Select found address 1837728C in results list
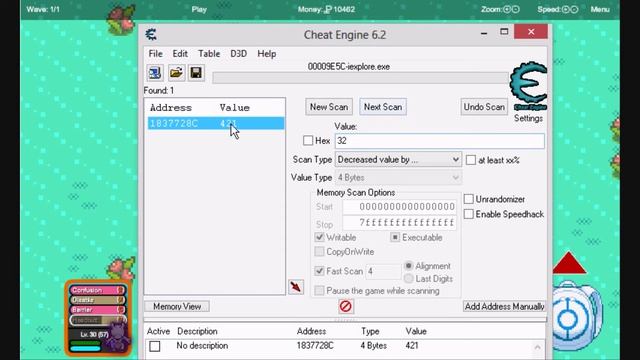The width and height of the screenshot is (640, 360). [x=216, y=123]
